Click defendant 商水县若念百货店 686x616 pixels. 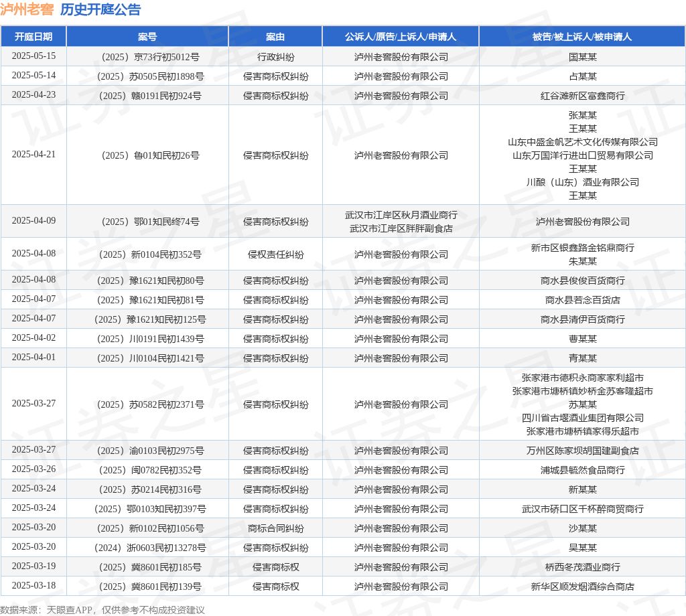point(582,301)
